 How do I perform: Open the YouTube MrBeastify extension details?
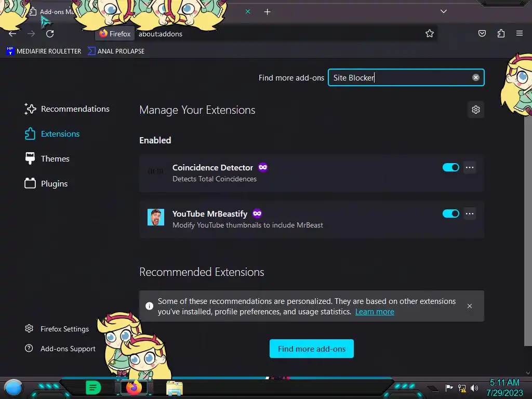click(312, 219)
